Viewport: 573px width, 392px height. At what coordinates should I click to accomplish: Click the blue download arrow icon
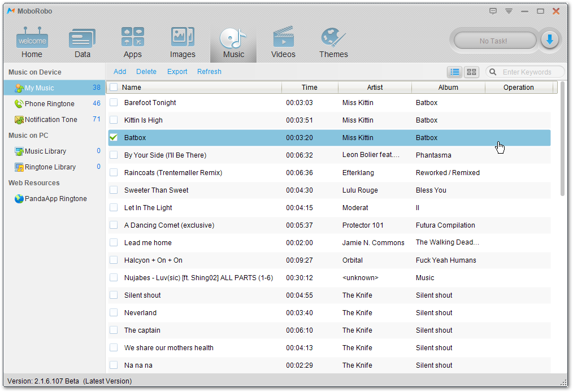coord(550,40)
